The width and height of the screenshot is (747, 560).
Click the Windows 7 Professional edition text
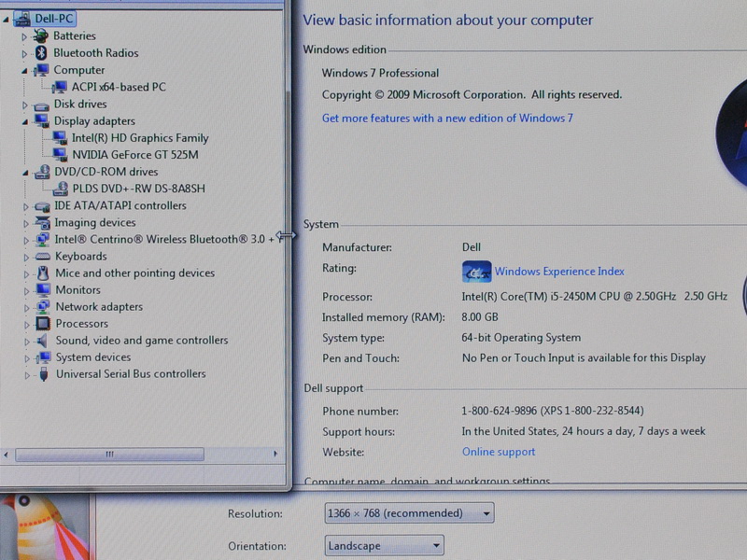(380, 73)
